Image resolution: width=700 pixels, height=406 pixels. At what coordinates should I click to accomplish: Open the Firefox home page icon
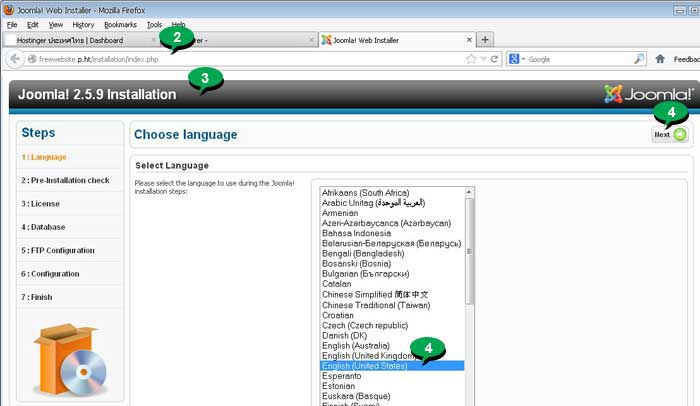660,59
